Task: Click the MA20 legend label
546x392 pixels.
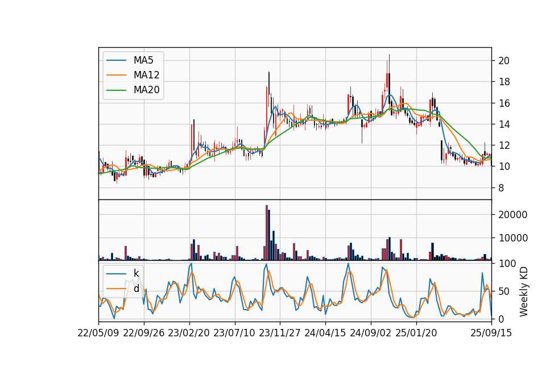Action: click(146, 90)
